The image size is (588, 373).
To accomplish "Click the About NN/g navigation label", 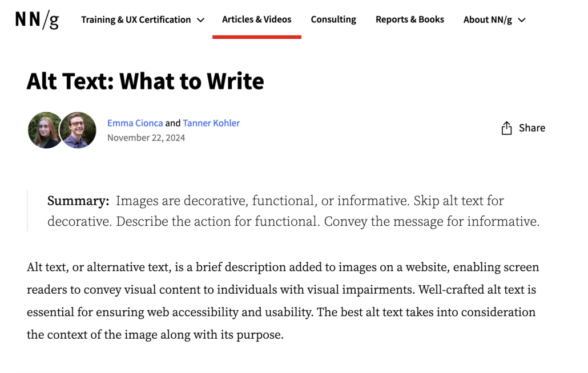I will tap(487, 19).
